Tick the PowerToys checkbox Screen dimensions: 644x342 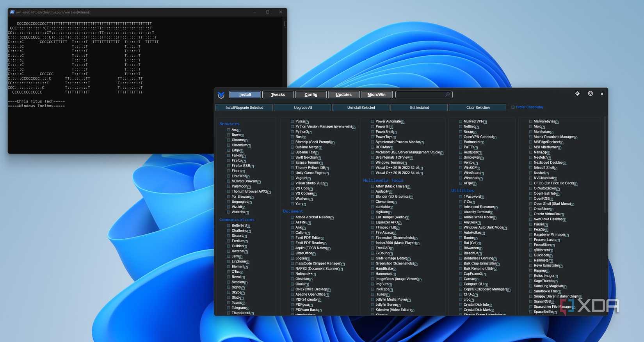coord(372,137)
